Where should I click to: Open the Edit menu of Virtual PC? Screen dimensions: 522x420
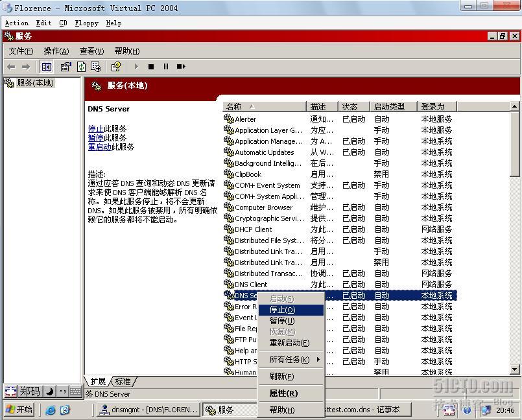pyautogui.click(x=43, y=23)
